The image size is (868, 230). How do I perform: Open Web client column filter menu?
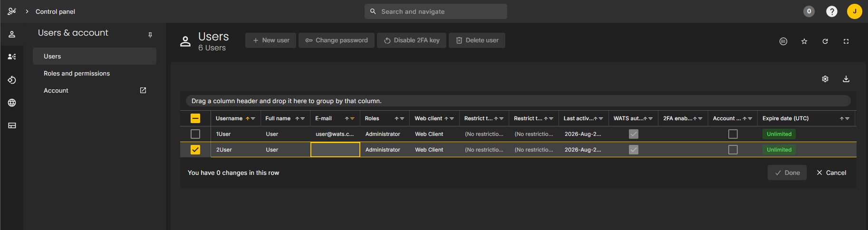point(452,118)
